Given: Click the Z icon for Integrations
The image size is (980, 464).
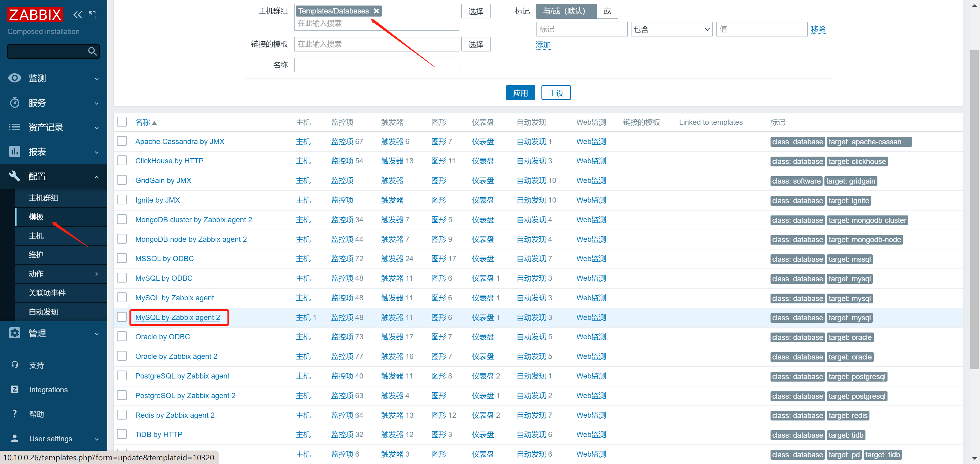Looking at the screenshot, I should coord(14,389).
